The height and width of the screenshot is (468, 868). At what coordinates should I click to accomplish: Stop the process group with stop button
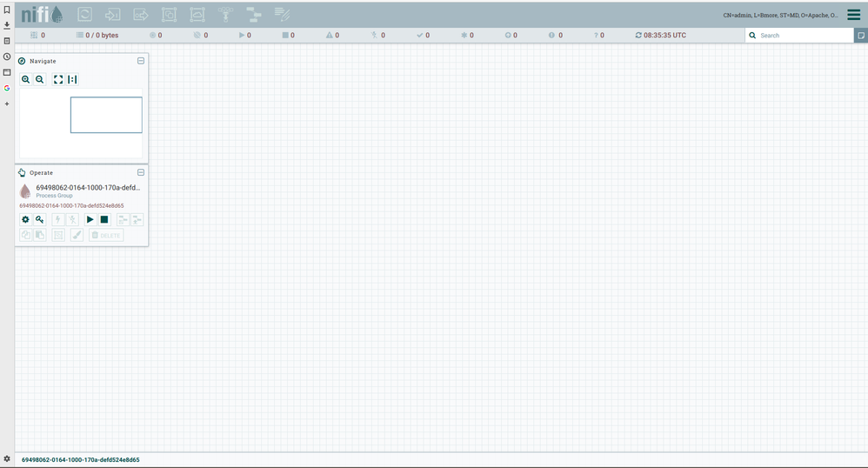tap(104, 219)
